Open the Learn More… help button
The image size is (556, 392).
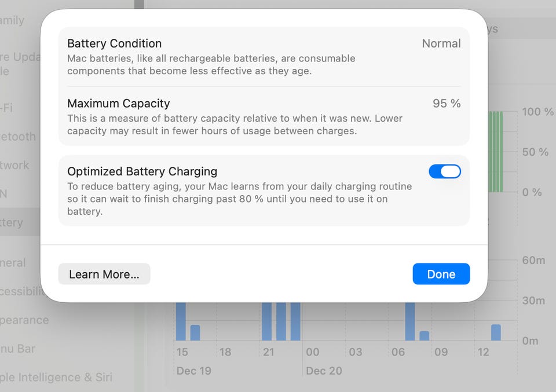coord(104,274)
